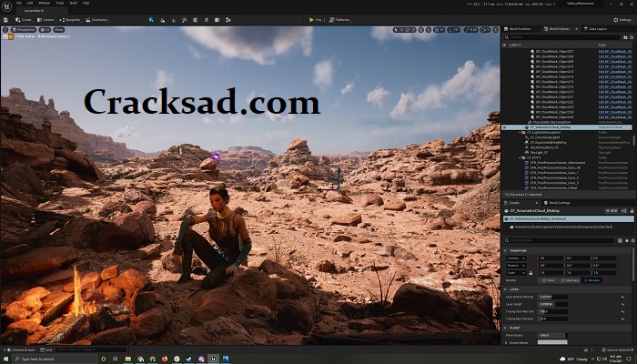The image size is (637, 364).
Task: Choose the viewport Translate tool
Action: point(401,30)
